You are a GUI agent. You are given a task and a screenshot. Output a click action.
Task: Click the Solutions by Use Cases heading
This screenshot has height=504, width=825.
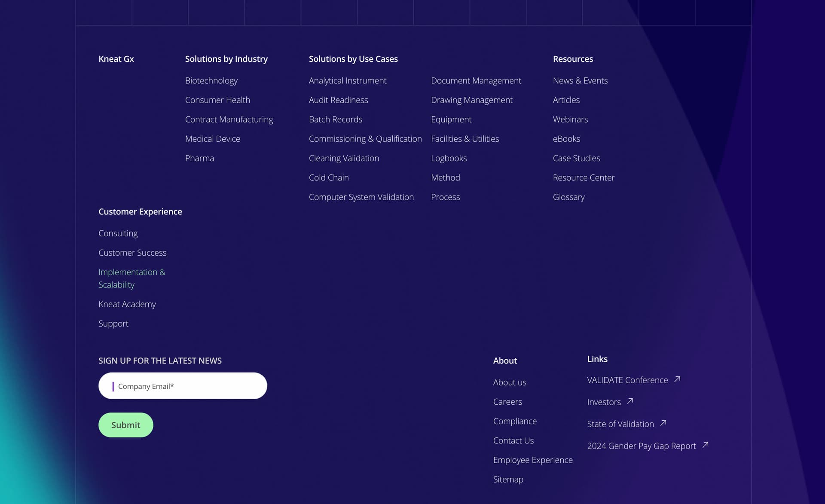tap(353, 59)
